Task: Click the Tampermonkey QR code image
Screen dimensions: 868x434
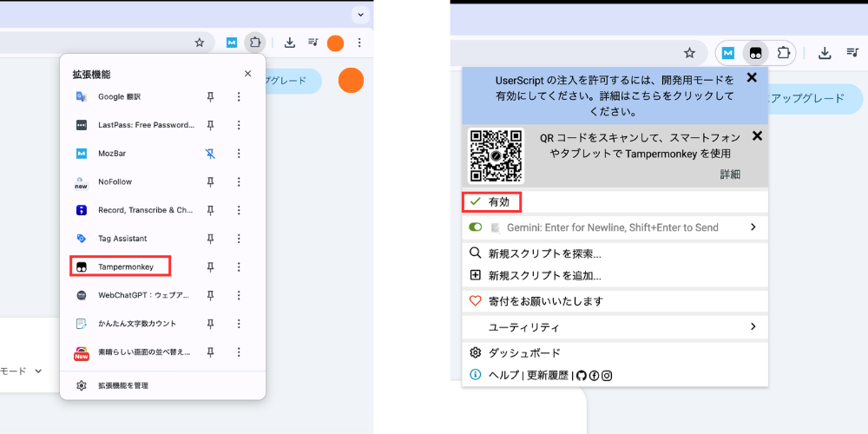Action: point(496,156)
